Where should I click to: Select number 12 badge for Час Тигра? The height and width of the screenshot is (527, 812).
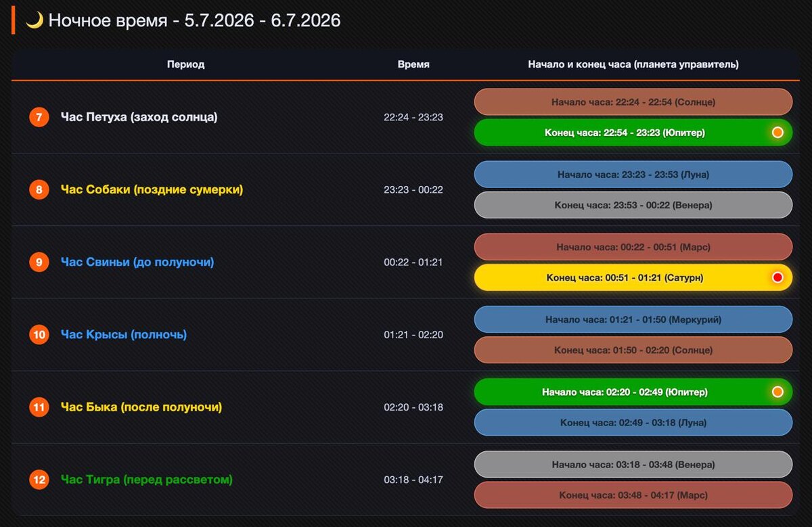coord(39,480)
